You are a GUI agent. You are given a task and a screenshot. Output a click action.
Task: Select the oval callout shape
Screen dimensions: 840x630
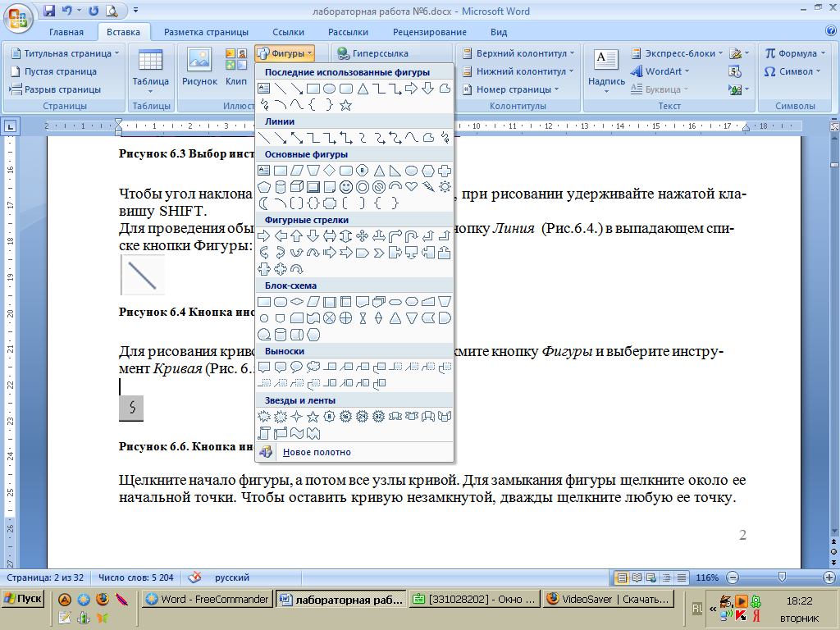(297, 367)
